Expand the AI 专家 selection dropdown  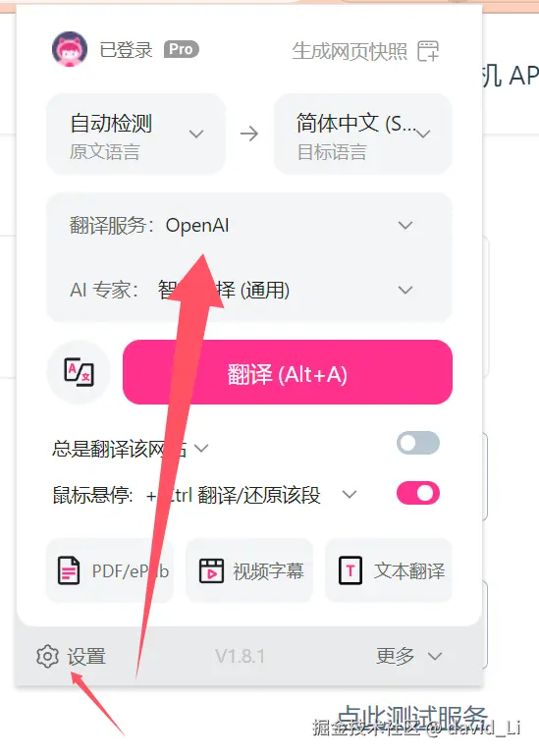pyautogui.click(x=249, y=290)
